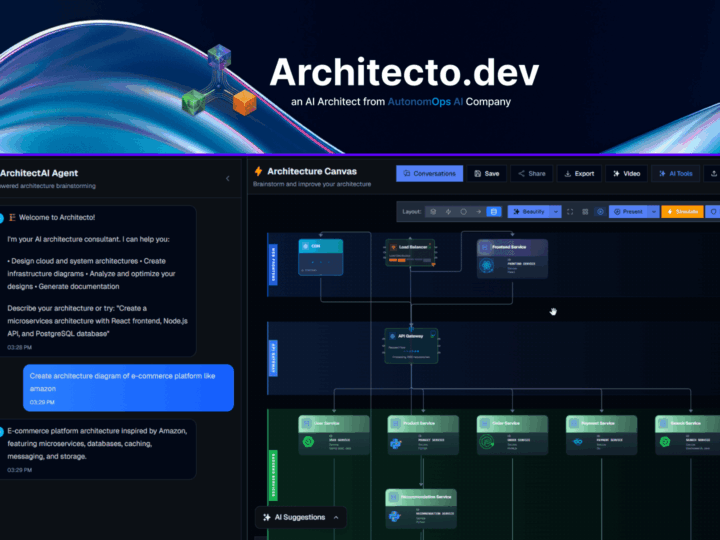Select the Order Service node

pos(512,435)
